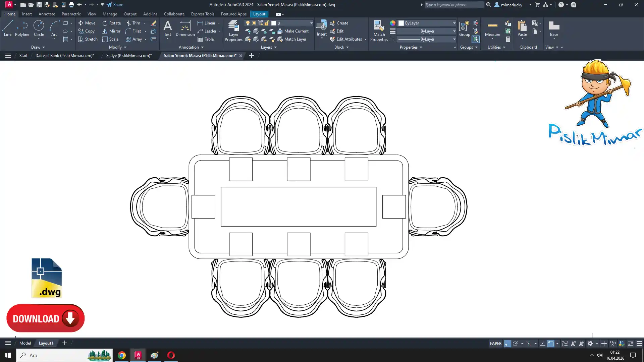Image resolution: width=644 pixels, height=362 pixels.
Task: Click the Match Properties tool
Action: pyautogui.click(x=379, y=31)
